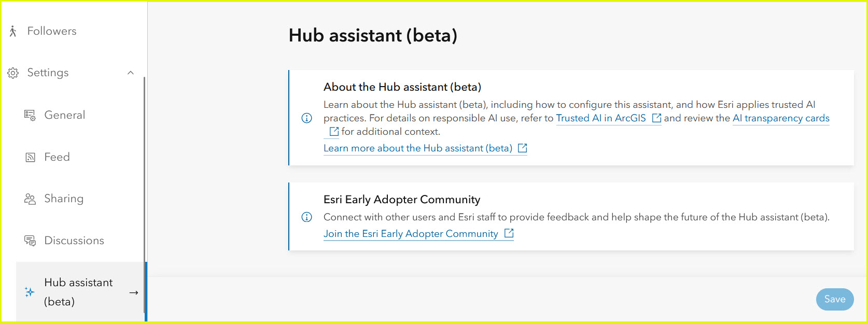The height and width of the screenshot is (323, 868).
Task: Click the Settings gear icon
Action: [13, 73]
